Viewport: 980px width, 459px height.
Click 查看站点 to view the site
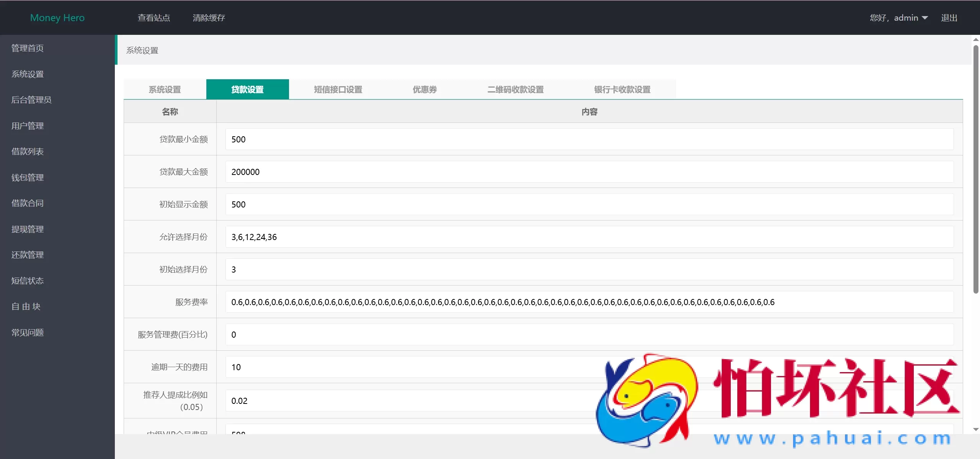coord(154,17)
